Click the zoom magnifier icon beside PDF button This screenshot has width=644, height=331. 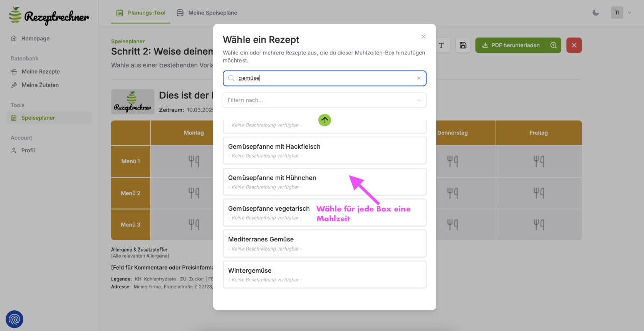(x=553, y=45)
